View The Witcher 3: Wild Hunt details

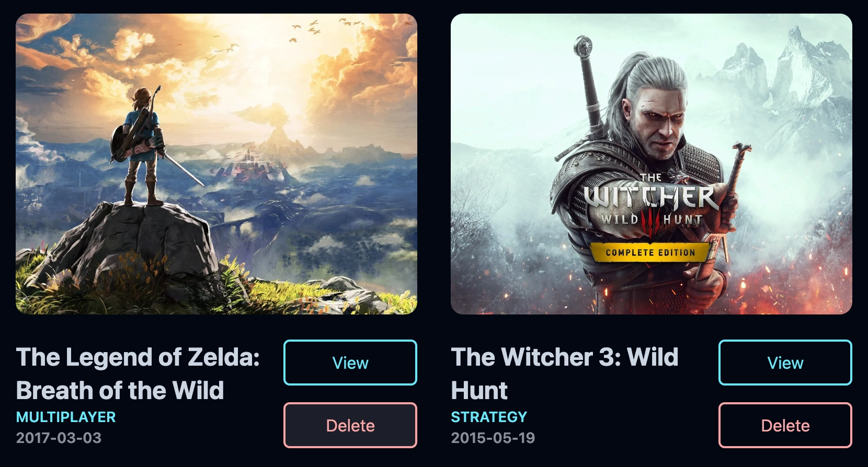point(785,363)
